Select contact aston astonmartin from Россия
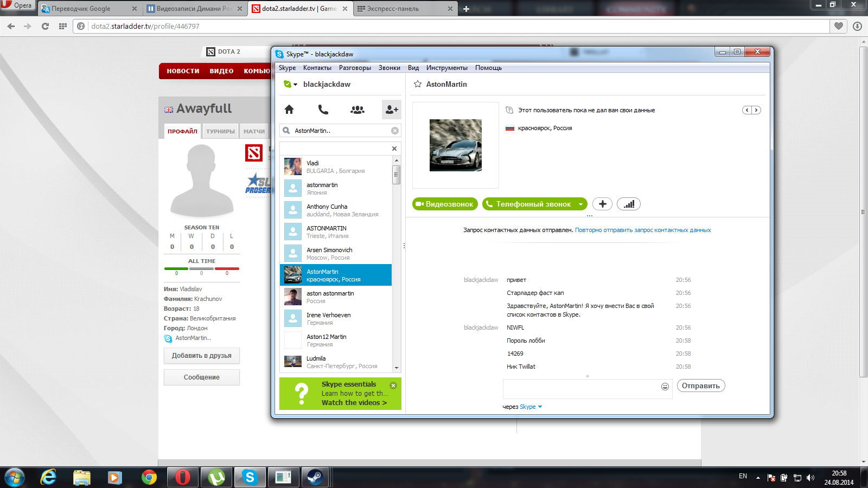The width and height of the screenshot is (868, 488). click(x=336, y=297)
